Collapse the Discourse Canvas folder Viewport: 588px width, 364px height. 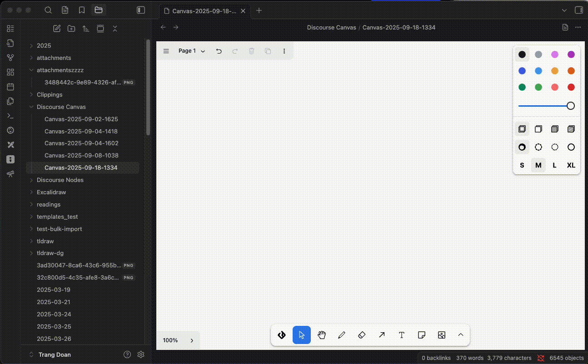pyautogui.click(x=31, y=107)
